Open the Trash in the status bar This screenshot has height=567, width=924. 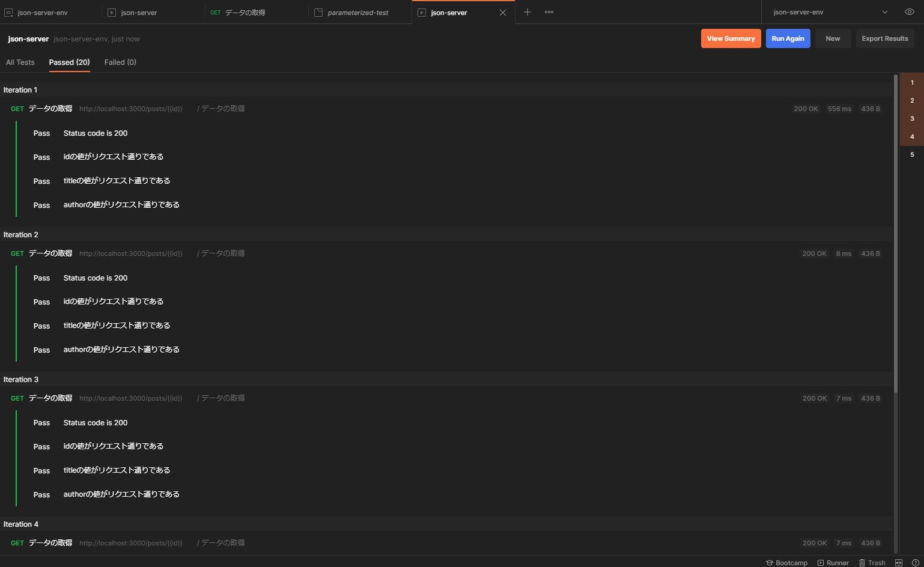click(872, 563)
